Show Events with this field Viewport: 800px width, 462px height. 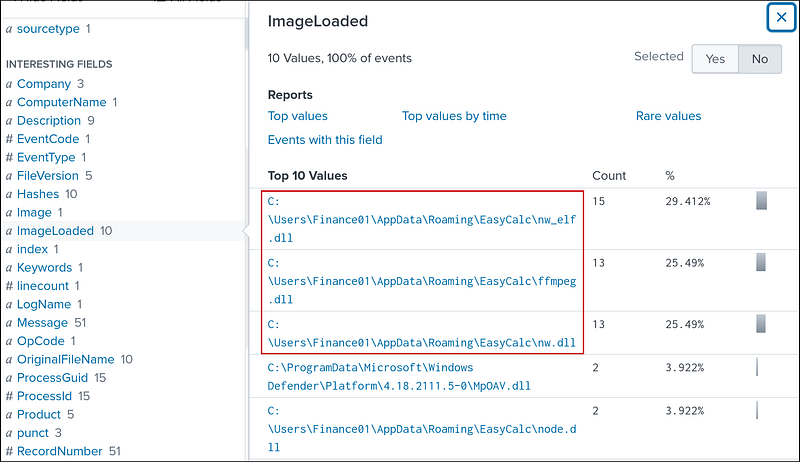point(325,140)
